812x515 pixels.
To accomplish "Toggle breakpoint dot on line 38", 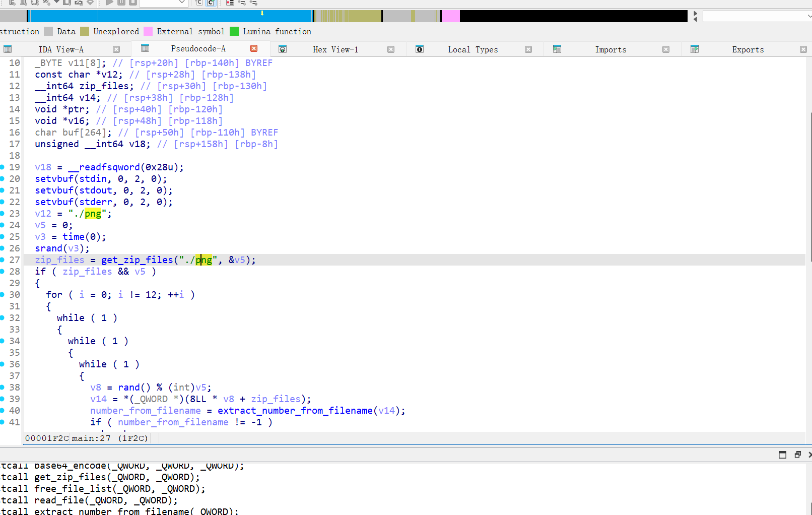I will [3, 388].
